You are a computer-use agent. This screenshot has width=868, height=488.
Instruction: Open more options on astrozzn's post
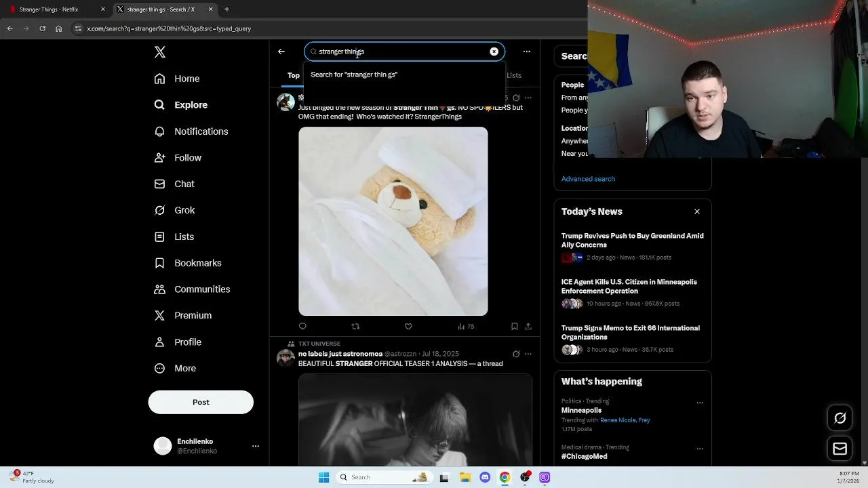point(528,354)
